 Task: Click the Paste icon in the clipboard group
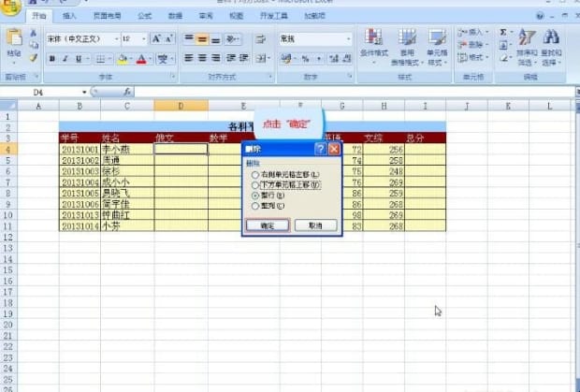(13, 43)
